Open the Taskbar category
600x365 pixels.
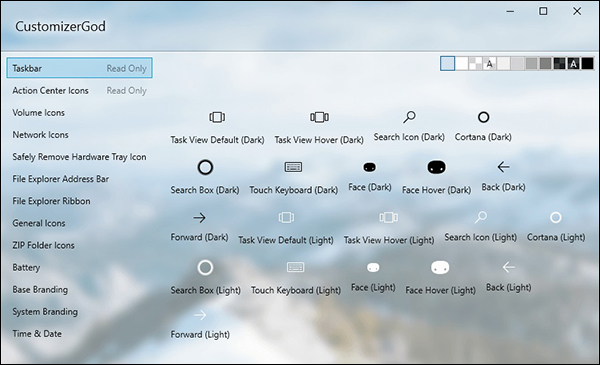point(80,68)
